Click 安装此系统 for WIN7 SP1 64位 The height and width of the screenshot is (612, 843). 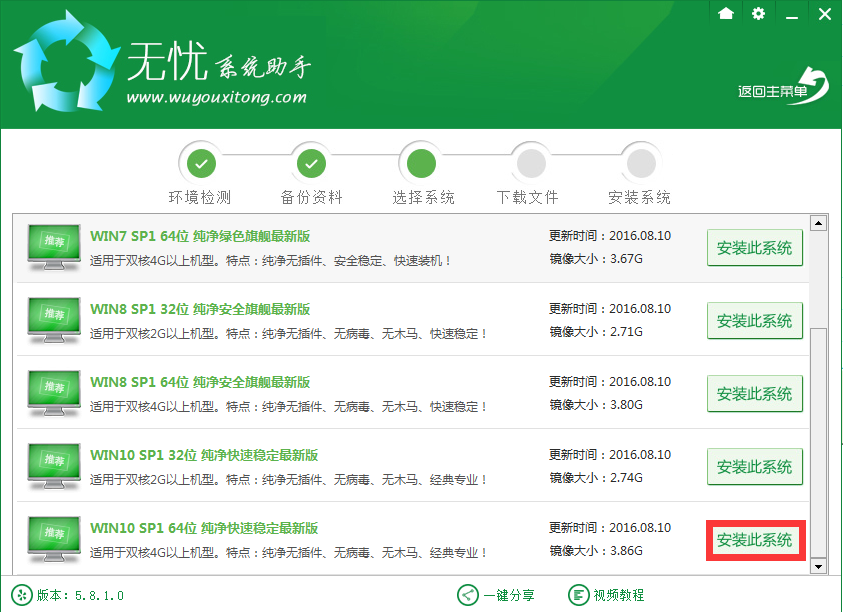pyautogui.click(x=754, y=247)
